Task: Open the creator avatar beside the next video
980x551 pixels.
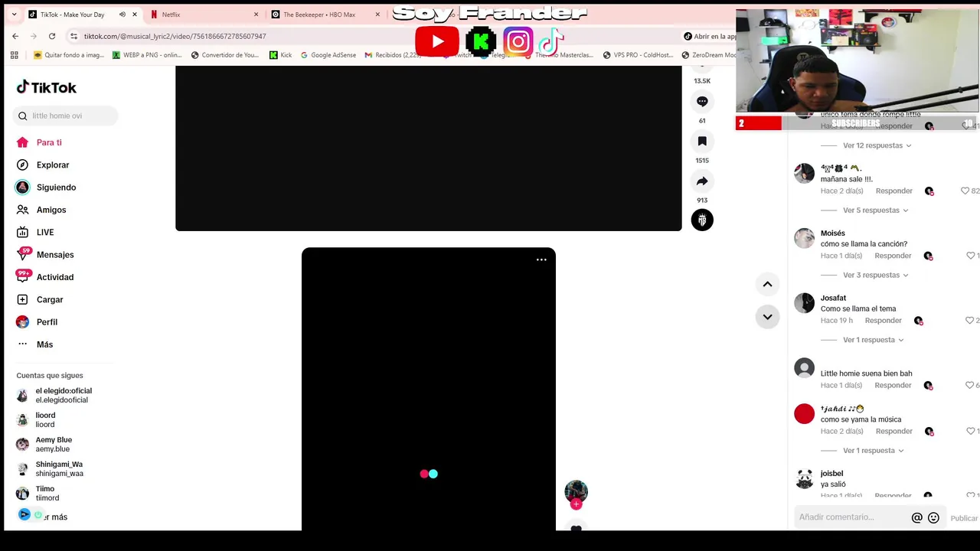Action: [x=576, y=491]
